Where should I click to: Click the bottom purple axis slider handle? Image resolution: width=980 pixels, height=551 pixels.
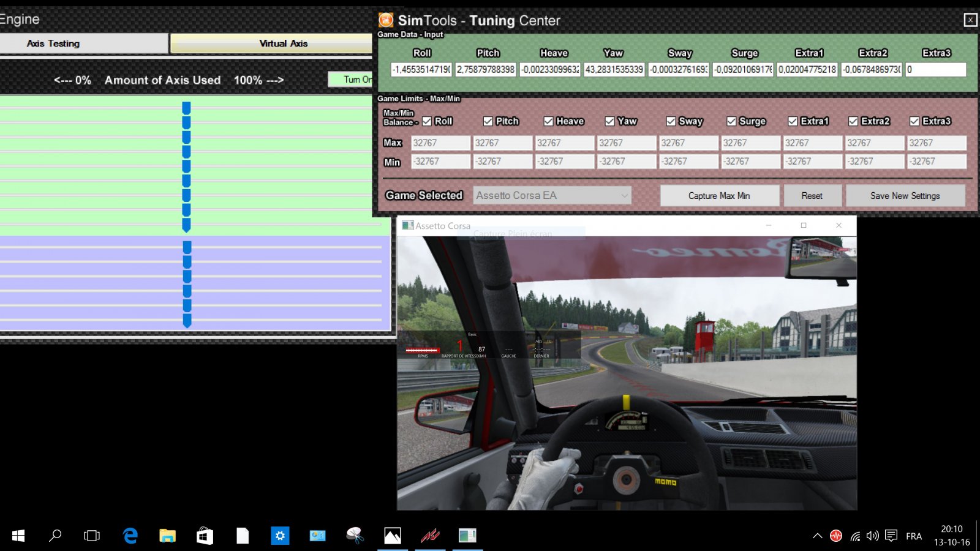[x=187, y=320]
